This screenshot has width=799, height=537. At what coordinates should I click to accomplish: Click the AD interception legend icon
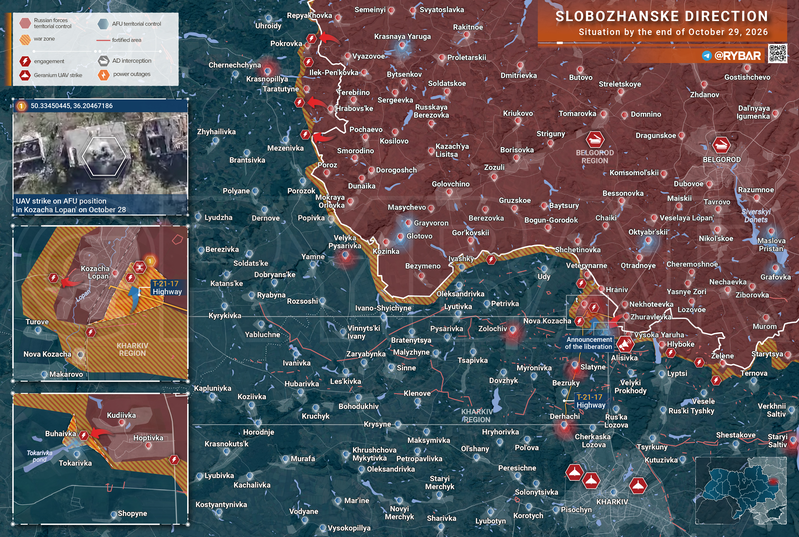(103, 61)
